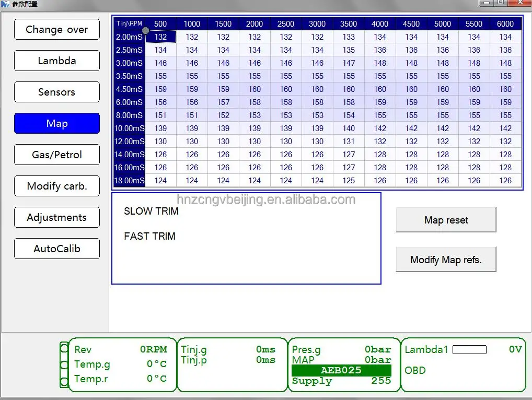Click the Map reset button
The width and height of the screenshot is (532, 400).
[446, 220]
